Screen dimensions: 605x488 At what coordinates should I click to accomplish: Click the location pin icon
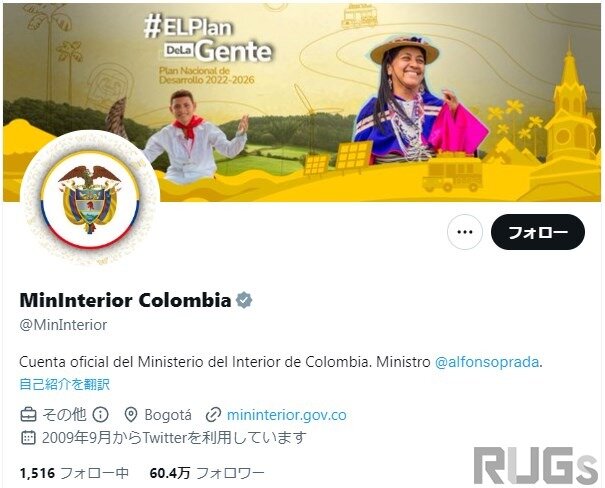(x=131, y=415)
